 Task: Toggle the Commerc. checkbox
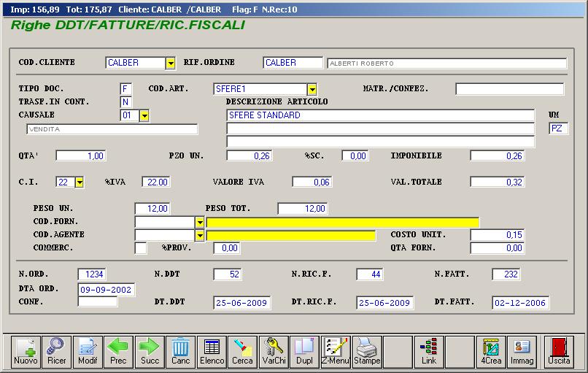click(x=141, y=248)
